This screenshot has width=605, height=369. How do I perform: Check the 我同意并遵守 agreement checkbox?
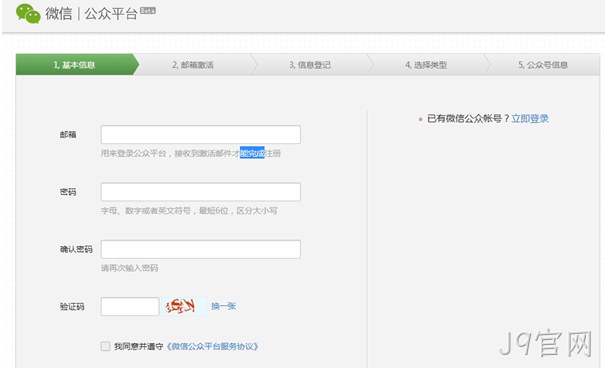click(x=105, y=346)
